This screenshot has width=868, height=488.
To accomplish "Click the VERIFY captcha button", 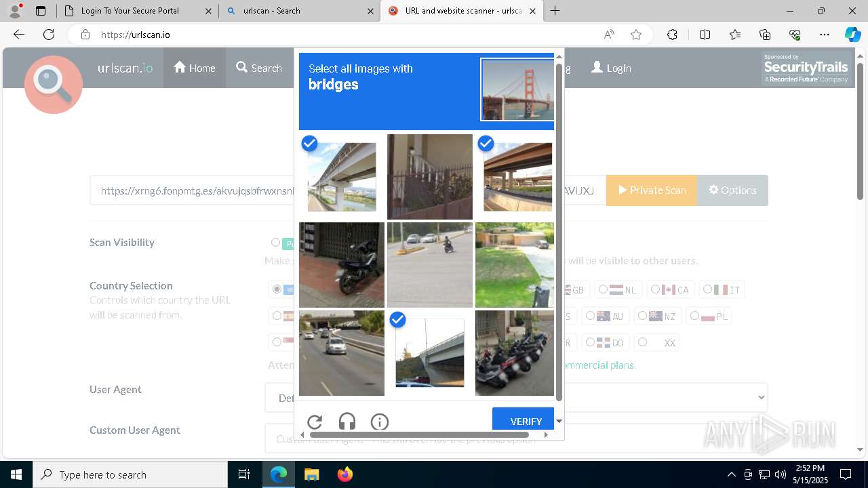I will 524,420.
